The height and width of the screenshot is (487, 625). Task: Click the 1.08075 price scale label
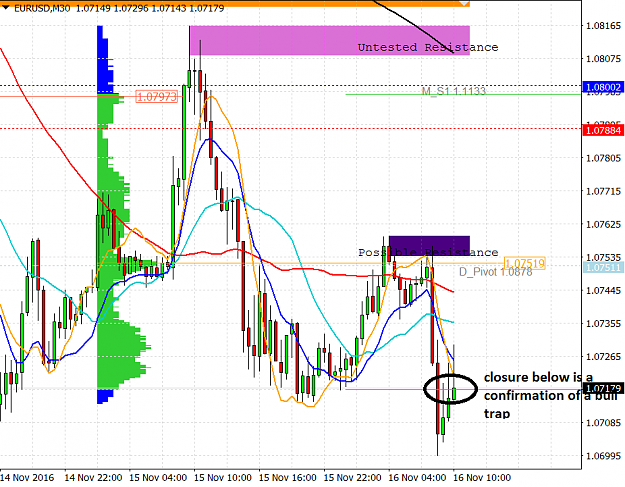coord(603,59)
